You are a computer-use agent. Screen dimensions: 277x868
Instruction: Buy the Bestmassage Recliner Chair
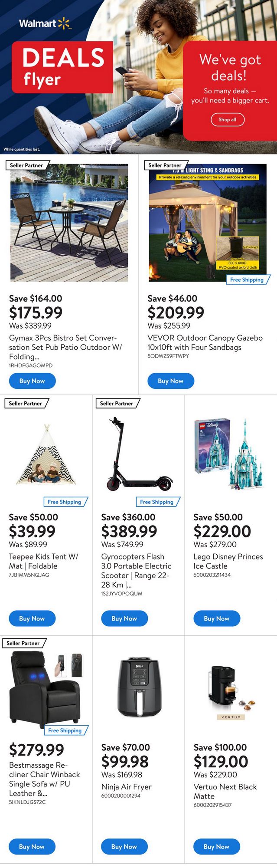click(x=32, y=847)
